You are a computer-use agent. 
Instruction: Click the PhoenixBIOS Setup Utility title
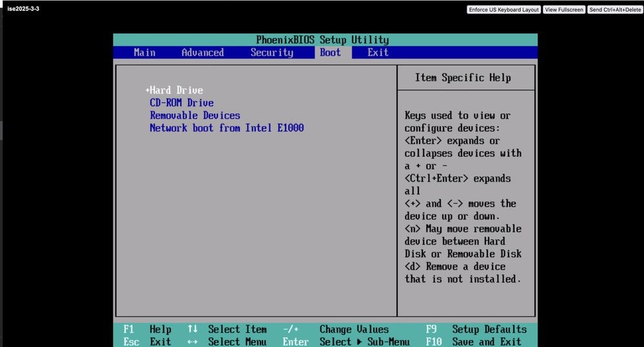[322, 40]
